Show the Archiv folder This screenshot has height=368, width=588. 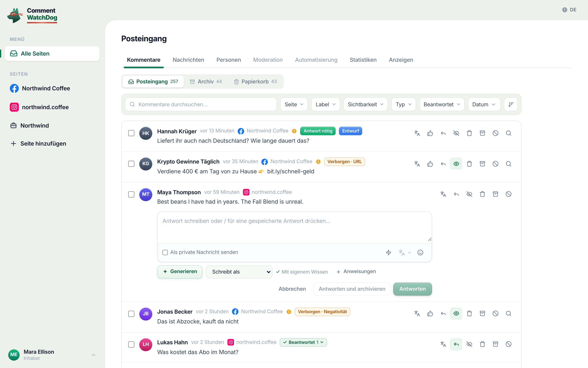(206, 82)
